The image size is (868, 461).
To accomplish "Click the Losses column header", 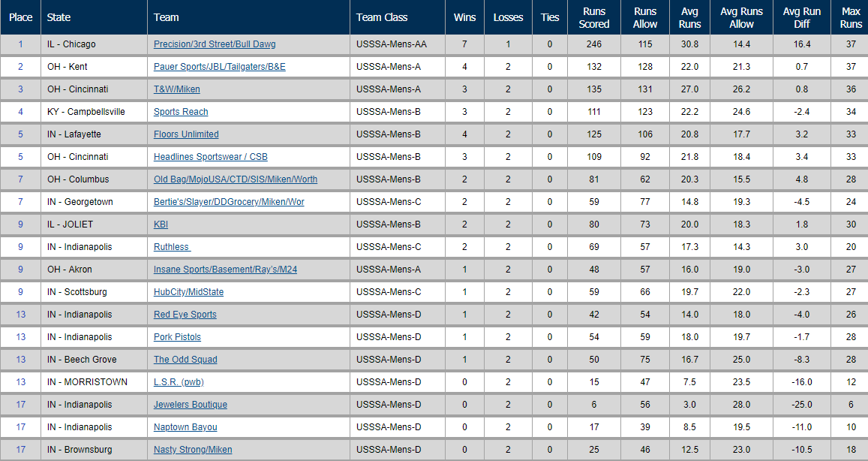I will [508, 17].
